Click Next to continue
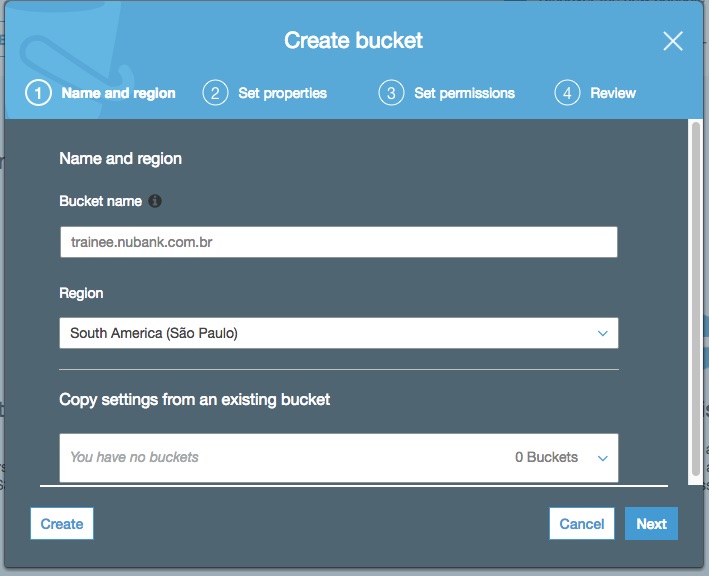Viewport: 709px width, 576px height. click(x=651, y=524)
